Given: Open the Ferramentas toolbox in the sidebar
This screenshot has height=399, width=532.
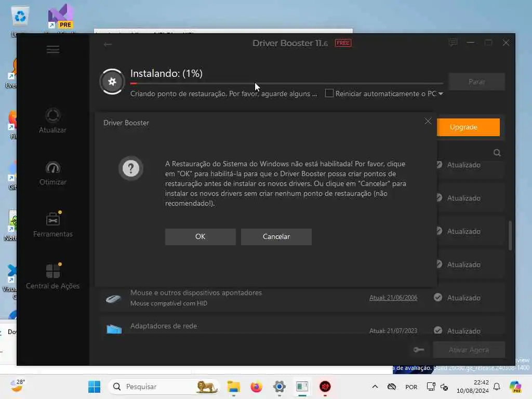Looking at the screenshot, I should (x=52, y=224).
